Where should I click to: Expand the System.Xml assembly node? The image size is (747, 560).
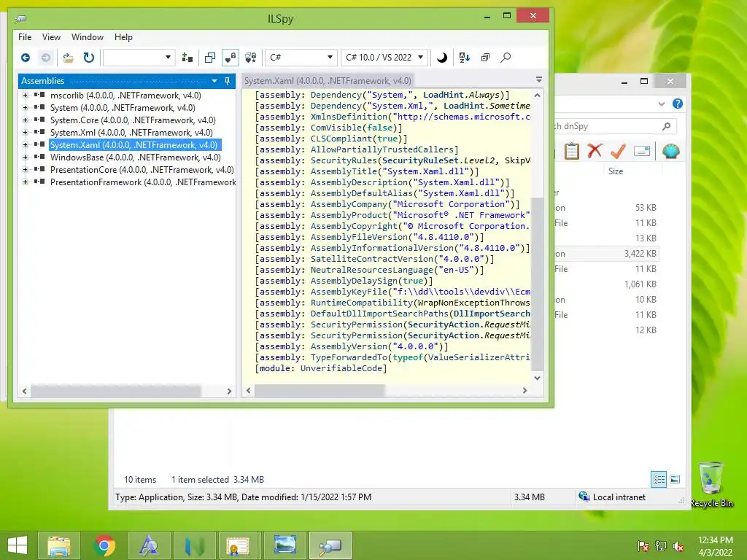[x=26, y=133]
